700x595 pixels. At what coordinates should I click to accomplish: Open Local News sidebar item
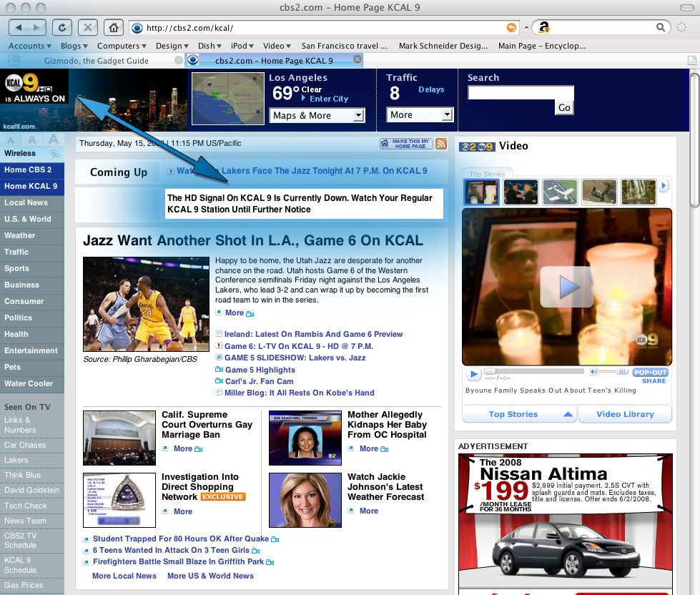click(x=32, y=202)
